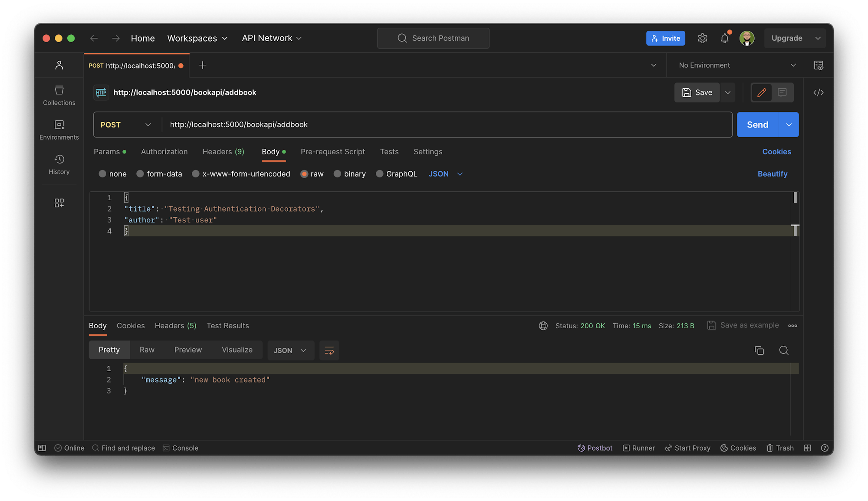Screen dimensions: 868x501
Task: Click the blue Send button
Action: click(757, 125)
